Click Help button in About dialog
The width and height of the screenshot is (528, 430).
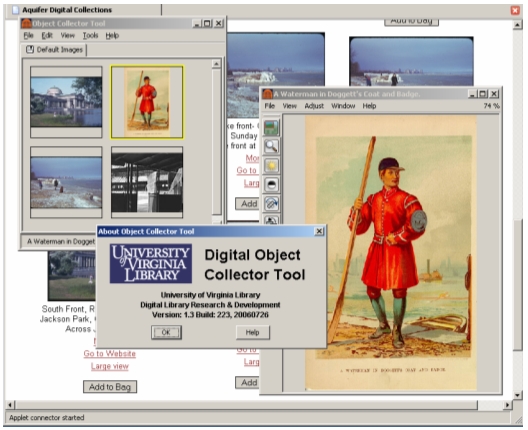click(x=253, y=332)
